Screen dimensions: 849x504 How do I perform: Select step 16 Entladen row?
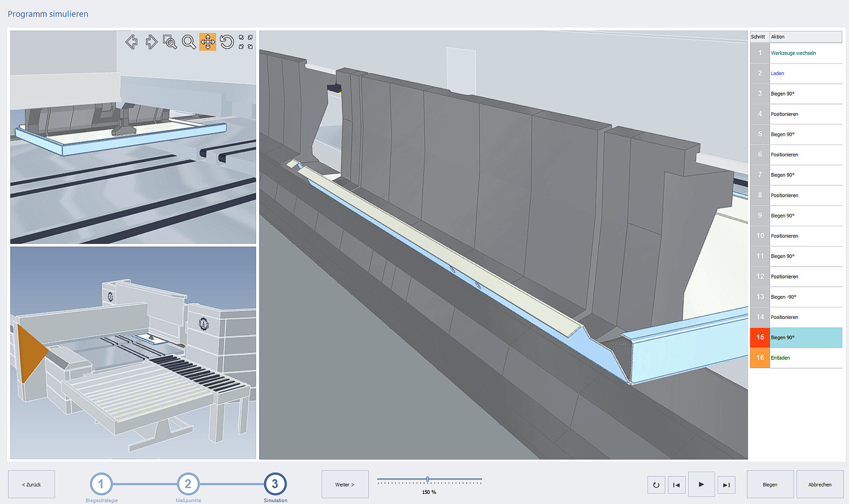point(796,358)
